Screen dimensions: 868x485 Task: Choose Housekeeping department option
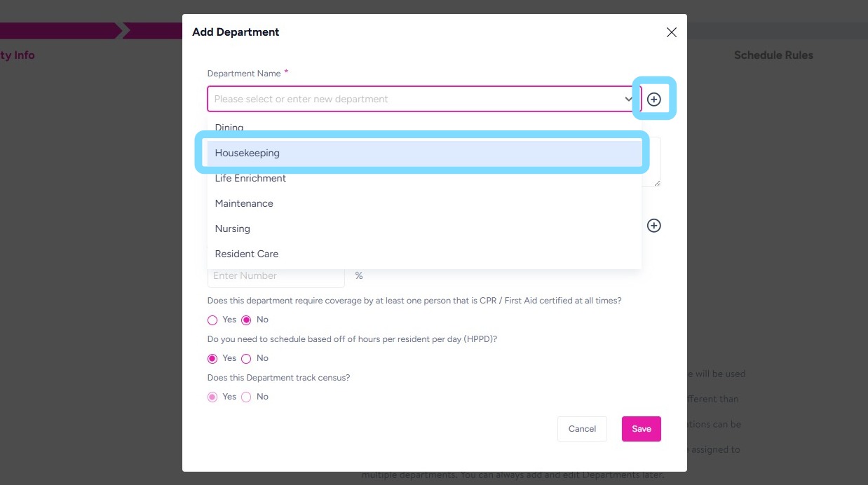click(x=247, y=153)
